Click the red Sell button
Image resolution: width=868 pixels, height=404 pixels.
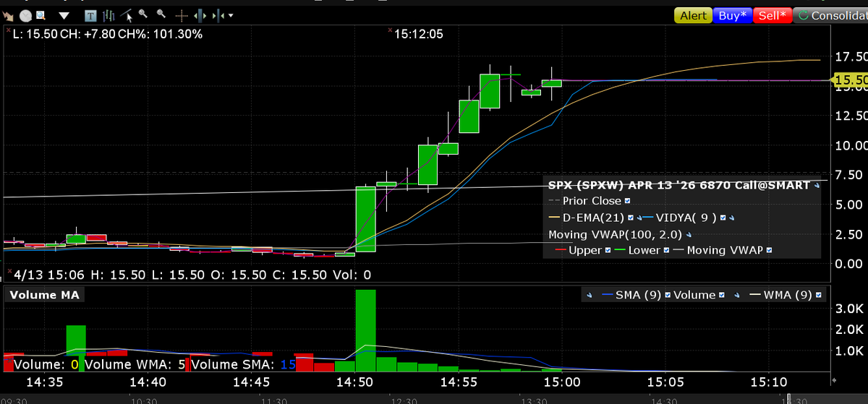[773, 15]
